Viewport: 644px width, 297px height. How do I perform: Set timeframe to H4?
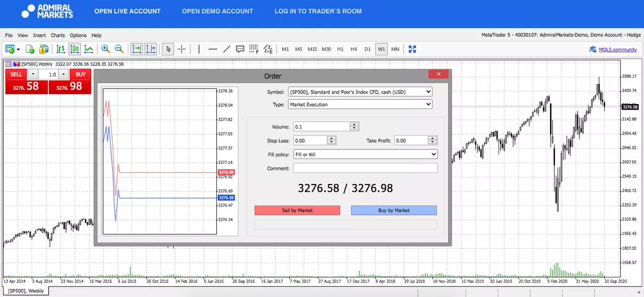(x=354, y=49)
